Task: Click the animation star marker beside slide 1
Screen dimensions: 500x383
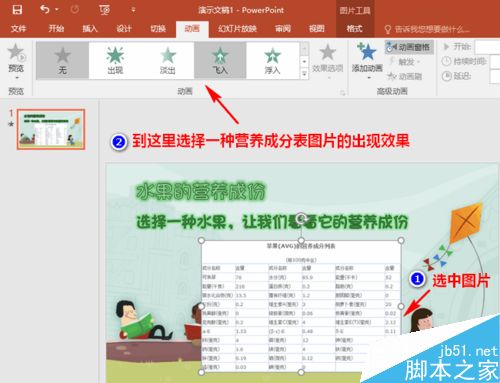Action: pyautogui.click(x=11, y=124)
